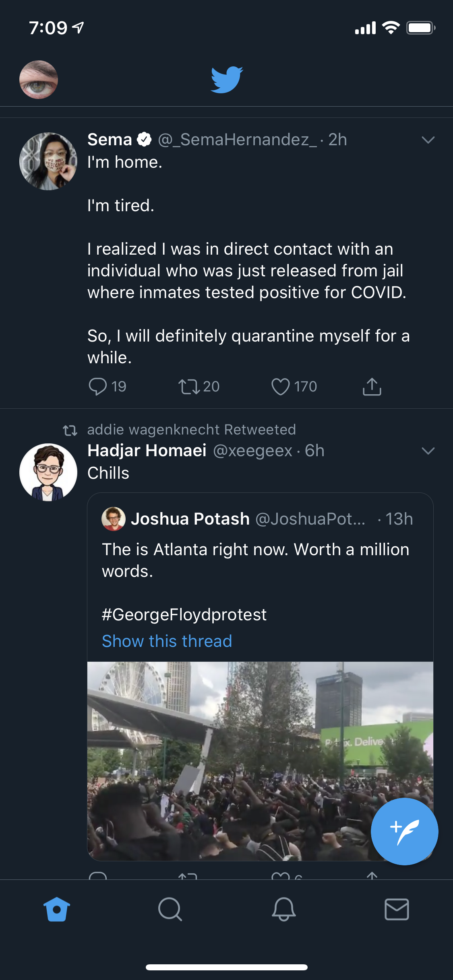
Task: Open profile menu via eye avatar
Action: tap(39, 79)
